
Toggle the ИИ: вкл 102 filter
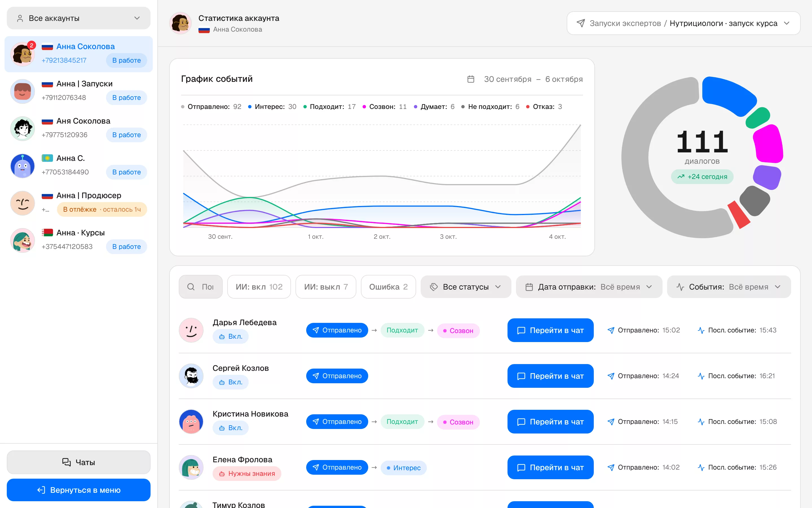259,286
